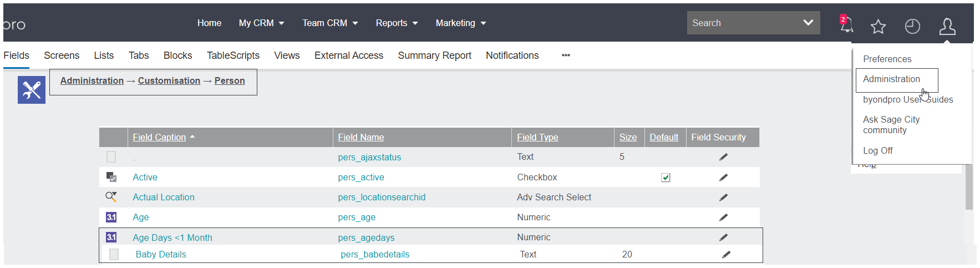Open pers_ajaxstatus field name link
Viewport: 980px width, 268px height.
click(x=369, y=158)
